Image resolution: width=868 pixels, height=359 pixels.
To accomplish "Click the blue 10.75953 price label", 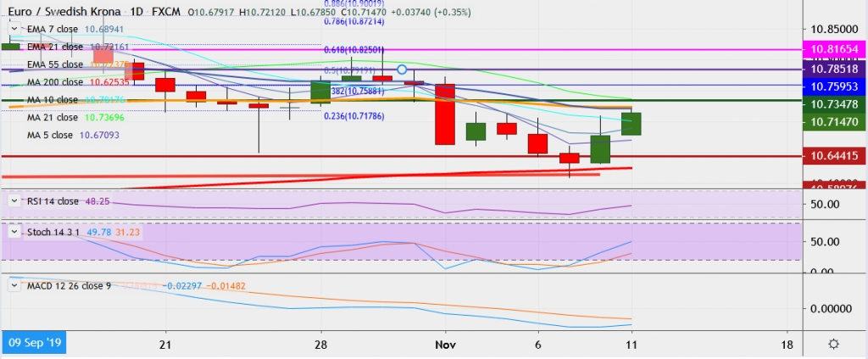I will click(x=835, y=87).
